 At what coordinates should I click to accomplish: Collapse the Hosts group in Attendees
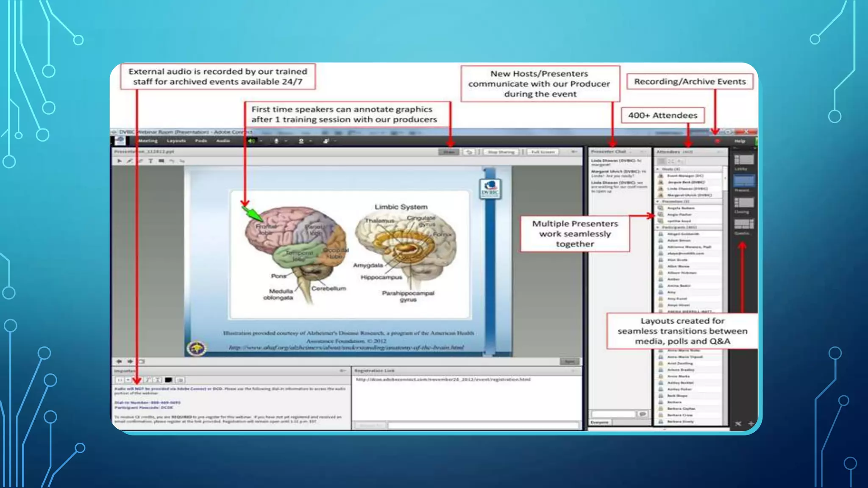658,169
